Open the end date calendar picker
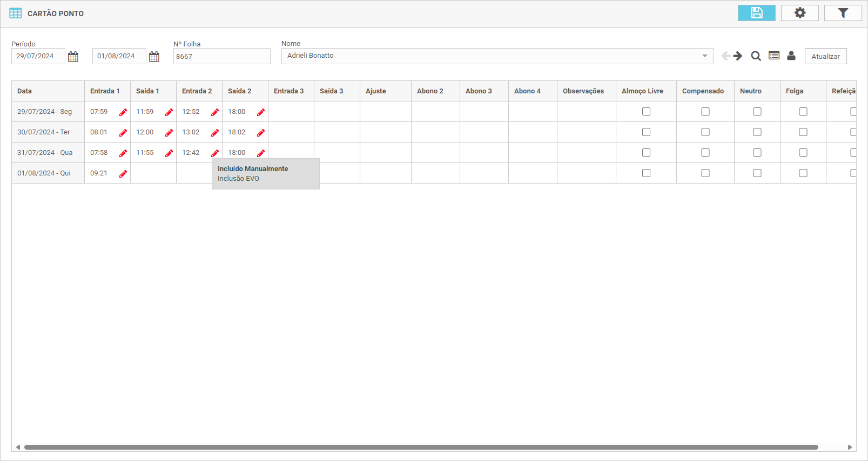The height and width of the screenshot is (461, 868). click(154, 57)
